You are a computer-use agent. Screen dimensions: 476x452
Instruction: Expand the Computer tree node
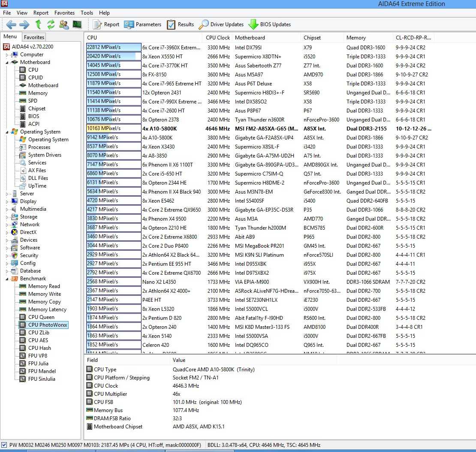7,55
